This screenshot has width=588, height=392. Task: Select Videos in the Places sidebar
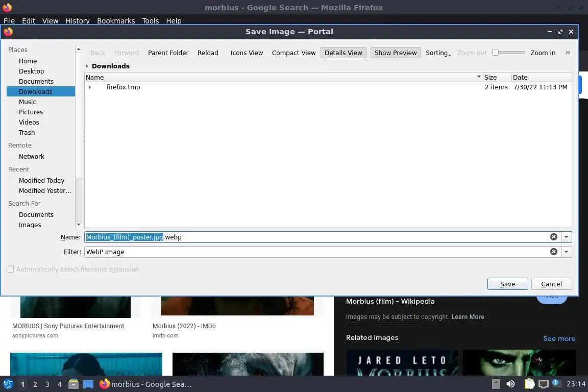point(41,122)
